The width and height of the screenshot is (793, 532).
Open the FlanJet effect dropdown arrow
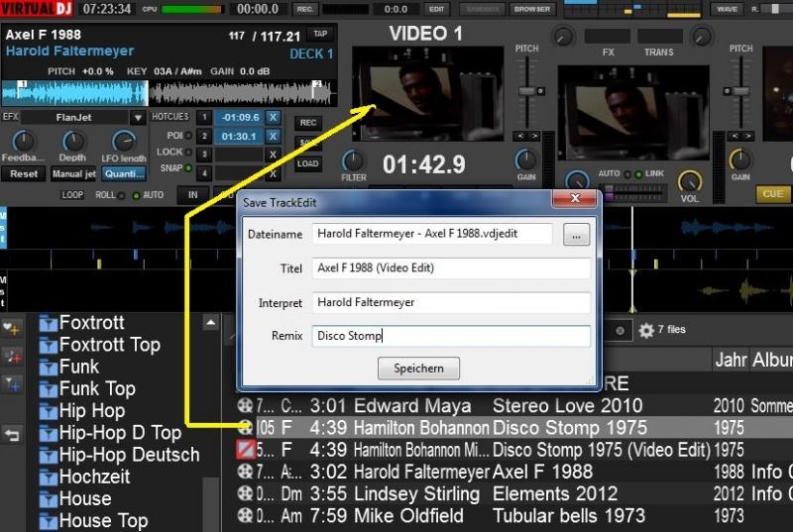pyautogui.click(x=137, y=118)
